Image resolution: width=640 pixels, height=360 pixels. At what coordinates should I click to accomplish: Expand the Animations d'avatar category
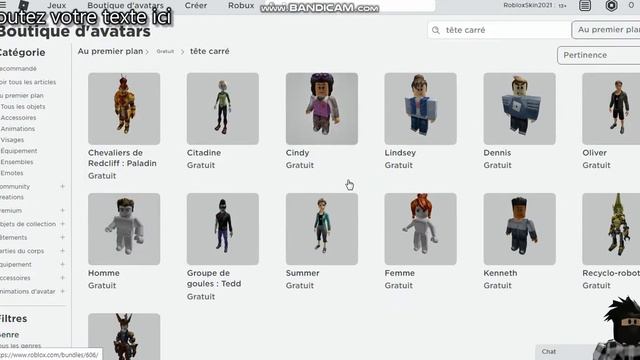[62, 291]
